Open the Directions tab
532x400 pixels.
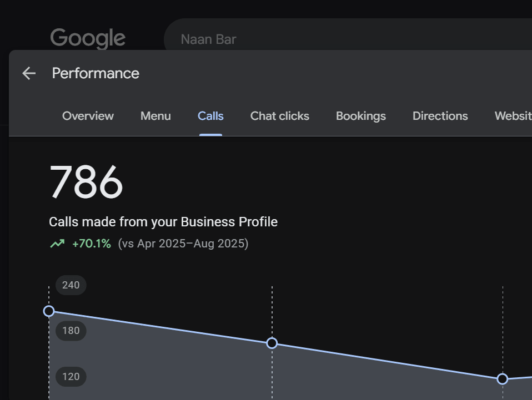point(440,116)
